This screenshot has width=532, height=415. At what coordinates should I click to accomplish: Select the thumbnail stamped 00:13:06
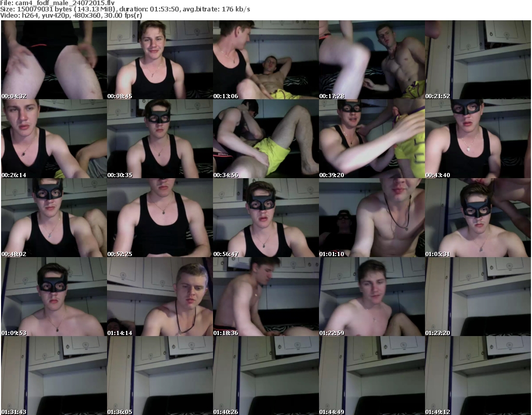click(x=265, y=60)
